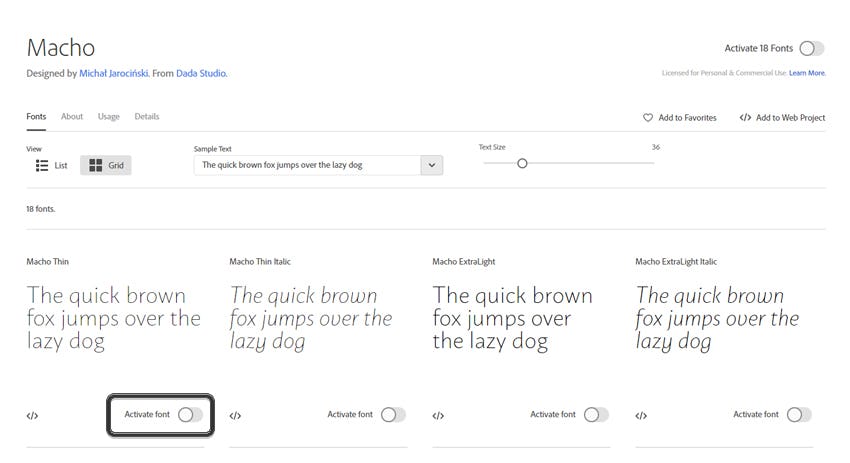Viewport: 850px width, 463px height.
Task: Enable the Macho Thin Italic font toggle
Action: (x=393, y=414)
